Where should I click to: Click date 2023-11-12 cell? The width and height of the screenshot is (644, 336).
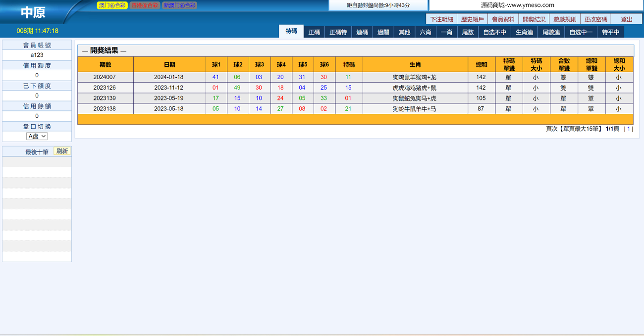point(168,88)
